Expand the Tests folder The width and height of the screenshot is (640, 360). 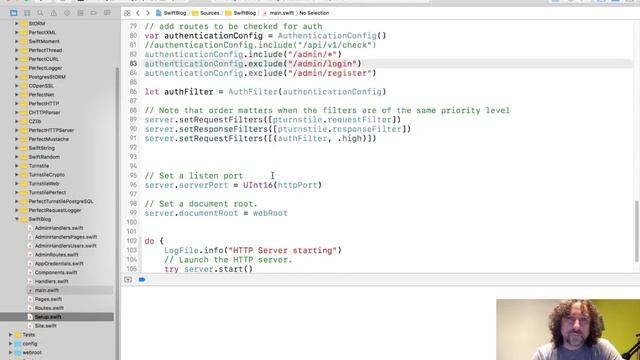(x=10, y=335)
